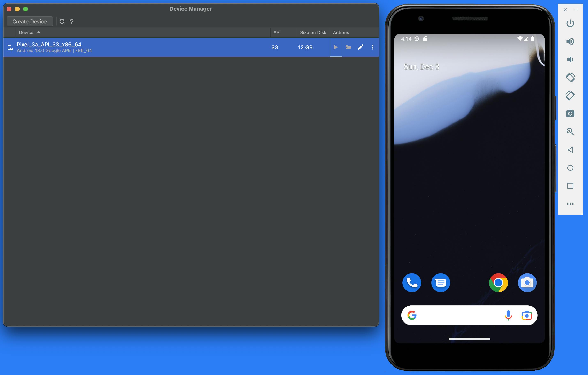This screenshot has width=588, height=375.
Task: Click the emulator screenshot button
Action: pos(570,113)
